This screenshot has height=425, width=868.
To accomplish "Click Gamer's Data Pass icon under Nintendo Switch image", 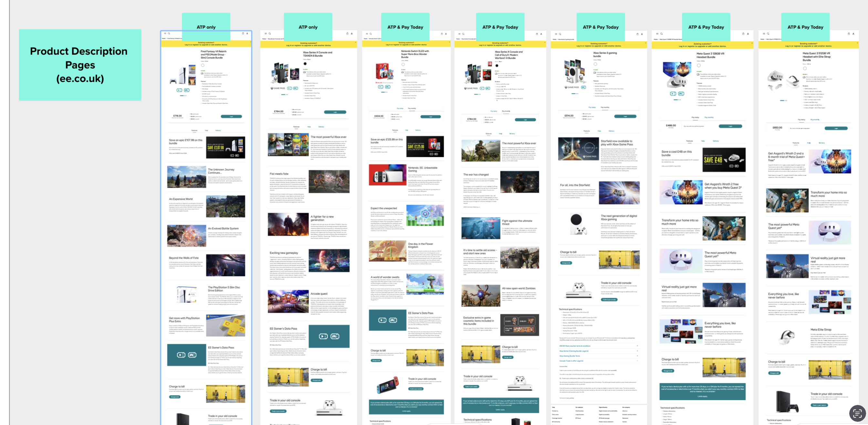I will 388,87.
